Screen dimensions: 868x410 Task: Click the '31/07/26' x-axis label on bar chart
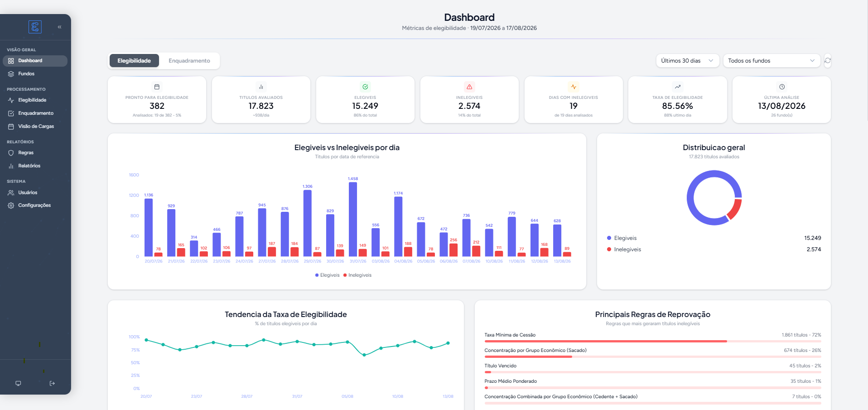click(x=358, y=261)
